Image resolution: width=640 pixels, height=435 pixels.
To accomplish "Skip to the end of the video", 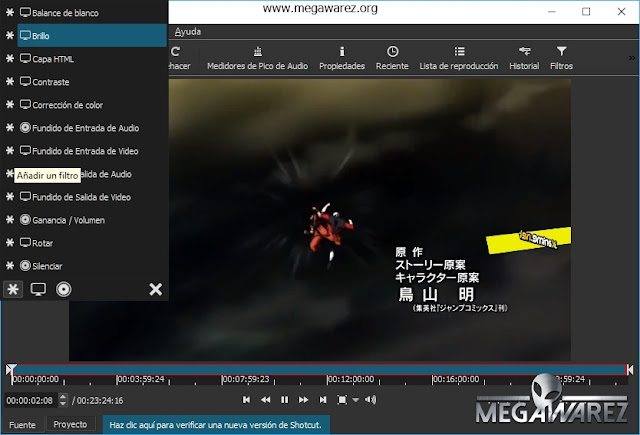I will pyautogui.click(x=323, y=400).
